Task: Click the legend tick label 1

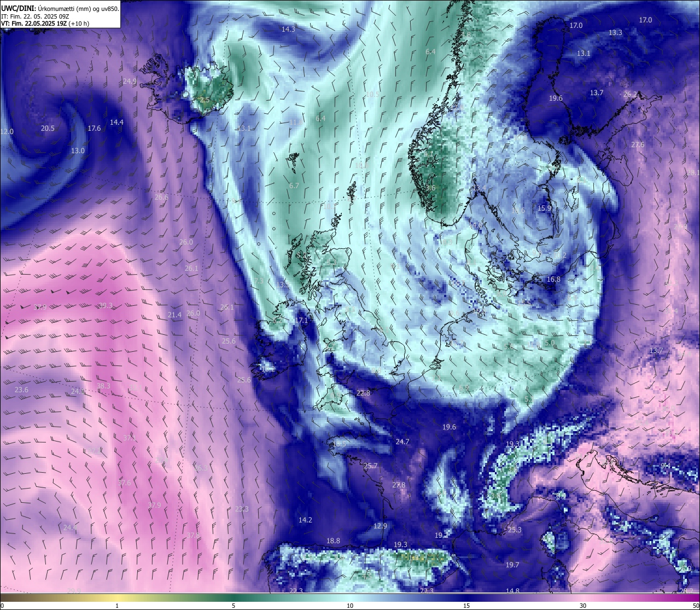Action: coord(117,606)
